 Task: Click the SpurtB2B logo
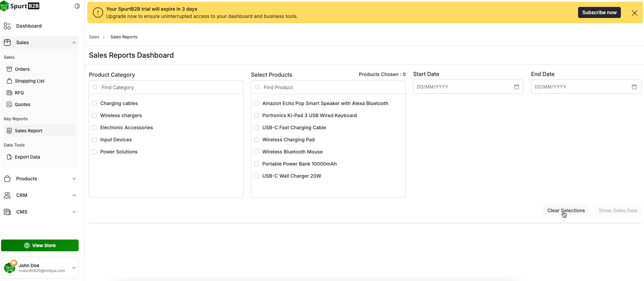click(20, 6)
